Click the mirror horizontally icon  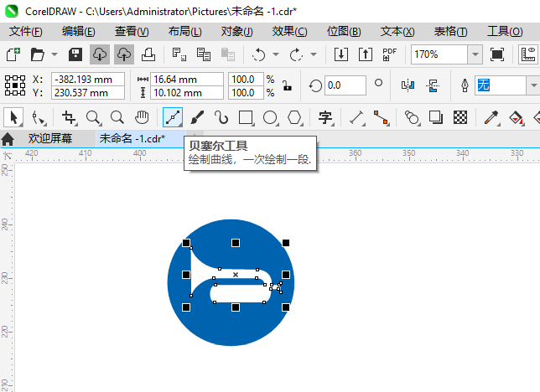tap(408, 85)
